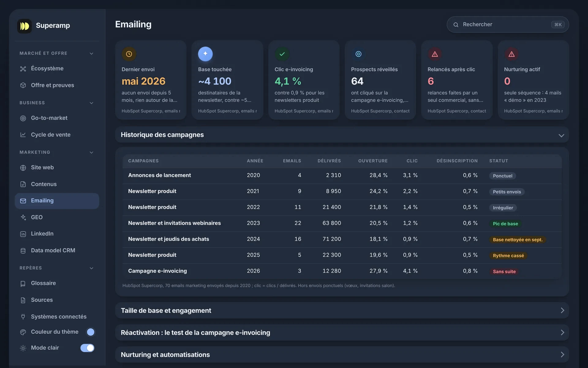This screenshot has width=588, height=368.
Task: Click the Systèmes connectés plug icon
Action: [x=23, y=317]
